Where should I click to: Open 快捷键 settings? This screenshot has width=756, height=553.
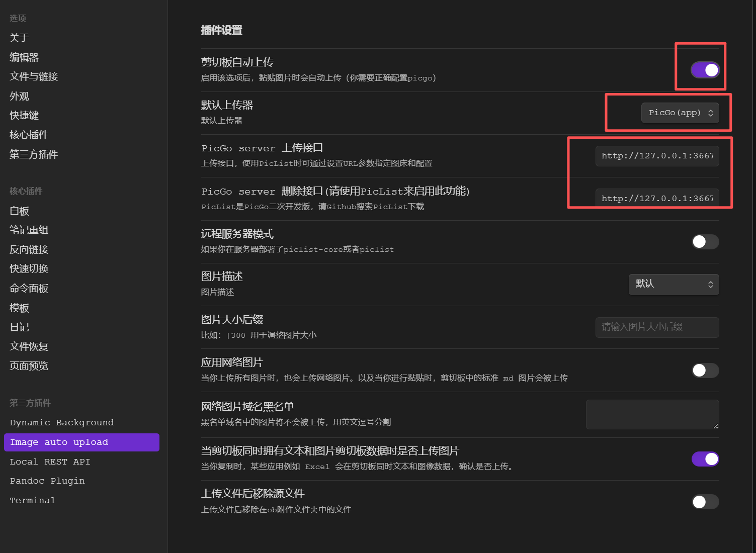(x=24, y=115)
